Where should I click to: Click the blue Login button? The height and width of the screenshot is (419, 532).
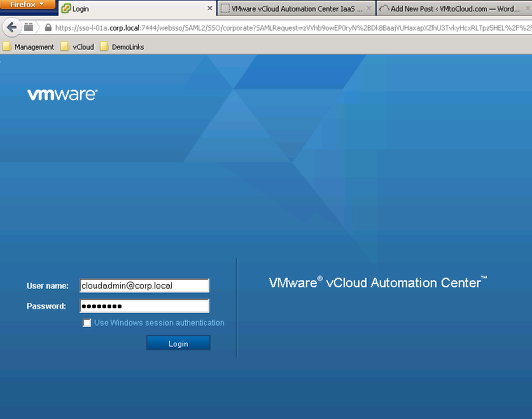pyautogui.click(x=178, y=343)
